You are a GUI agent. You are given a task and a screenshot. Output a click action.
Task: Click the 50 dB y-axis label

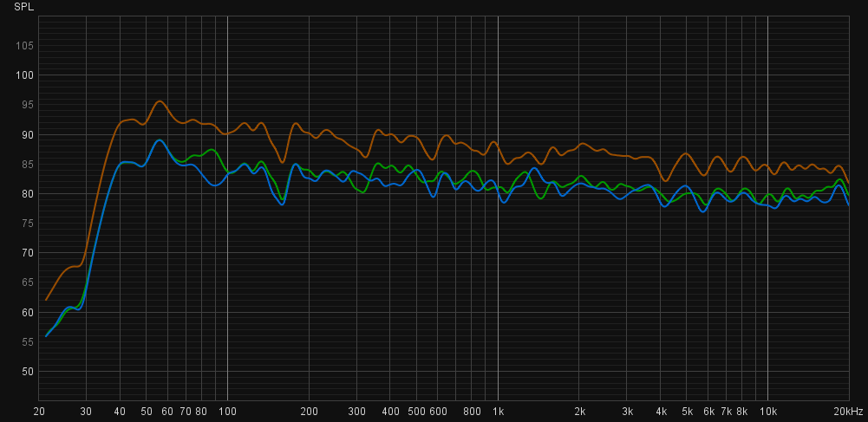[x=27, y=372]
